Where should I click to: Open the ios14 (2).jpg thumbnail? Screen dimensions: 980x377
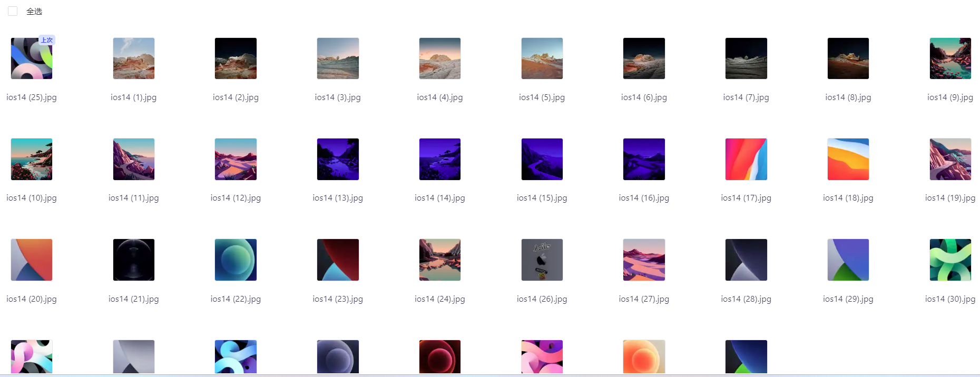(x=236, y=58)
